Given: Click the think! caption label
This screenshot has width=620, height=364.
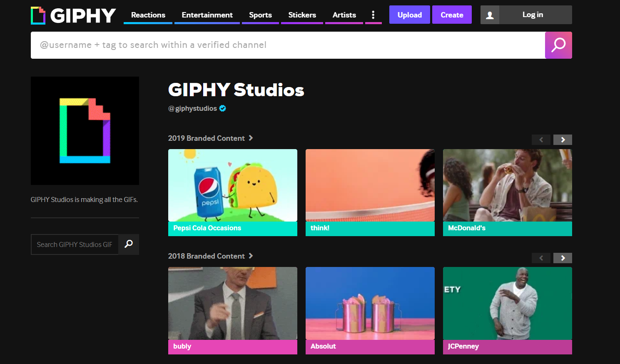Looking at the screenshot, I should (x=370, y=229).
